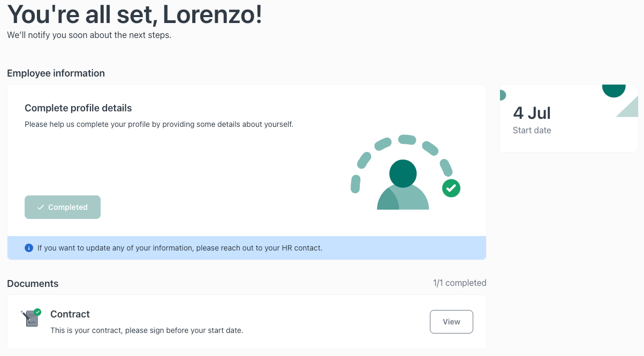This screenshot has height=356, width=644.
Task: Open the Contract document via View
Action: [x=451, y=321]
